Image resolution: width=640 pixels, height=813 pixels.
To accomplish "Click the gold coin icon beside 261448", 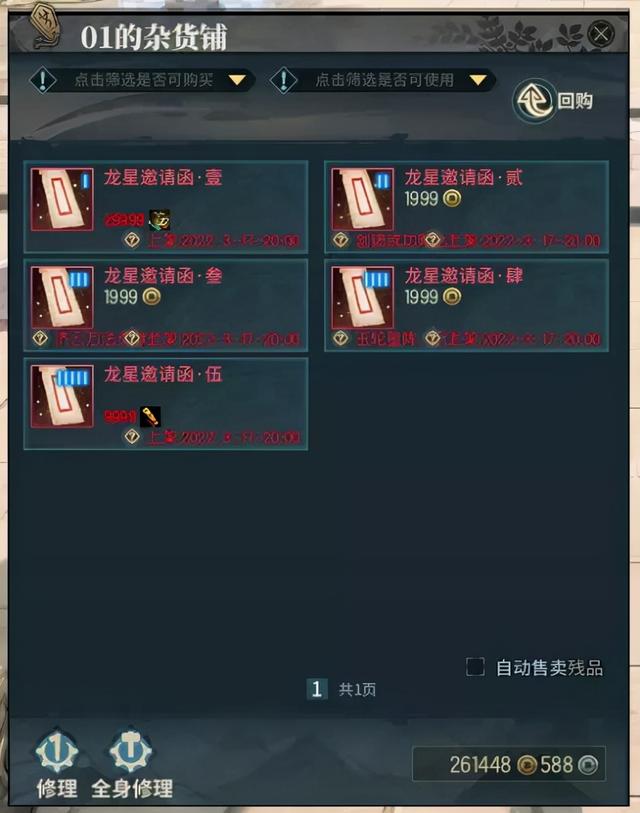I will click(x=526, y=765).
